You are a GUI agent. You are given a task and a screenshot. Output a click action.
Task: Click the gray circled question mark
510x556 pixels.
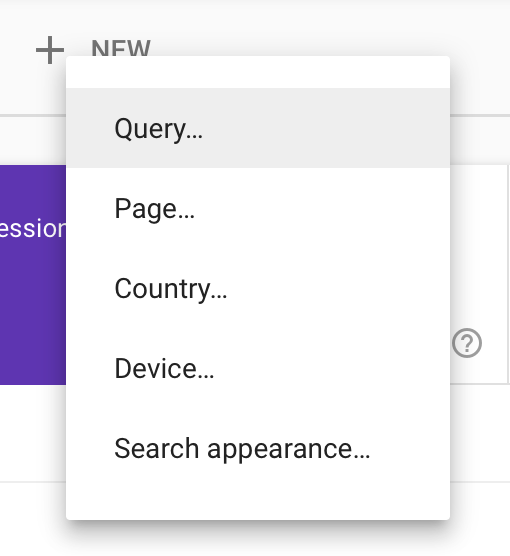click(x=467, y=343)
